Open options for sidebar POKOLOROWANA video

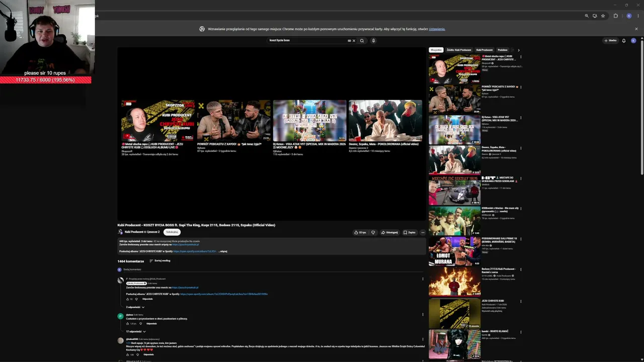[521, 148]
